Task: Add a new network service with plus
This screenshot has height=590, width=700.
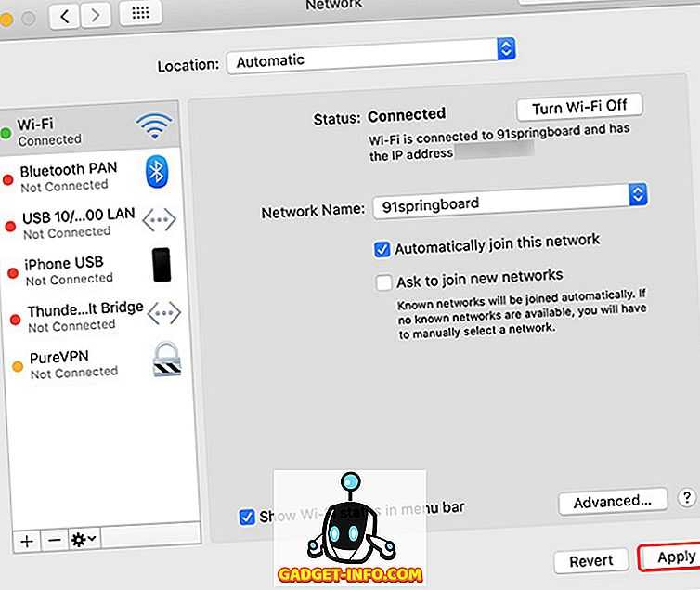Action: (27, 542)
